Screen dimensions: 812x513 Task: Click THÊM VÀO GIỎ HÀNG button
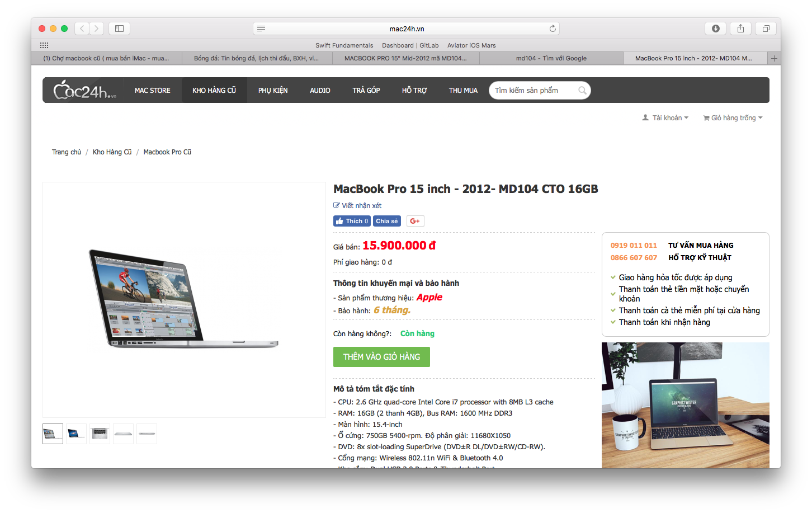point(381,357)
